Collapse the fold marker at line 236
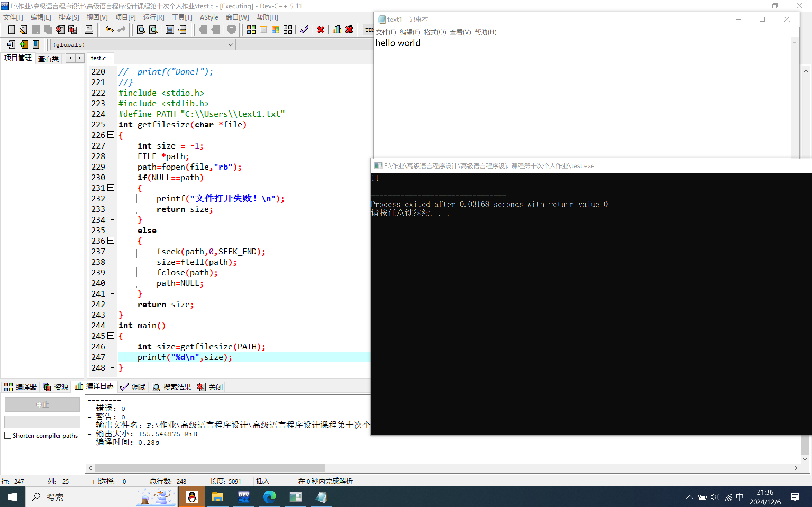Viewport: 812px width, 507px height. 111,241
